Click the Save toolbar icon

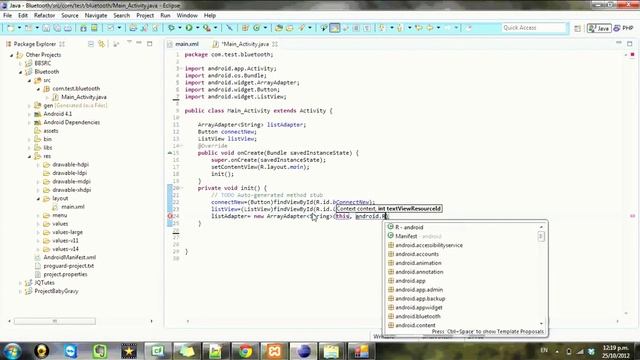tap(46, 28)
